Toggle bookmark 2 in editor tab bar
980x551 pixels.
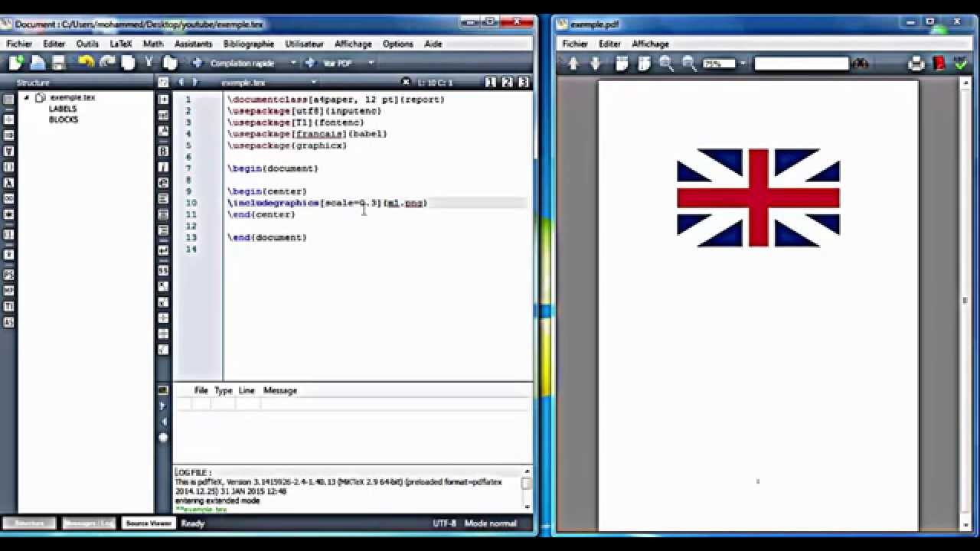pyautogui.click(x=508, y=82)
